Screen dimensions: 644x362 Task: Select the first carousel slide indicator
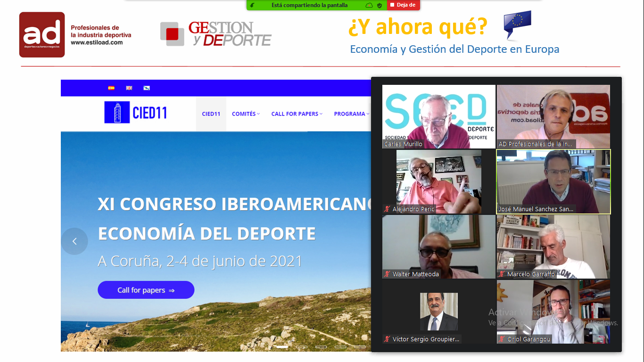tap(282, 347)
